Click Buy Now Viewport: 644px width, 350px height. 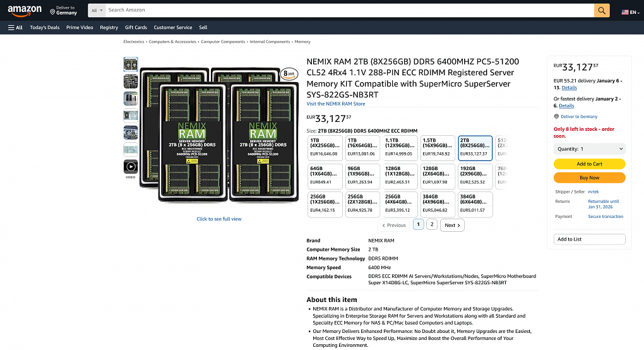tap(589, 178)
